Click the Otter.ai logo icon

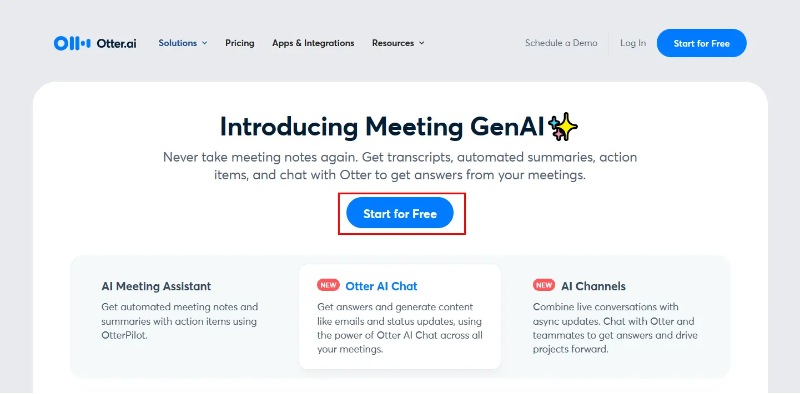pos(72,43)
